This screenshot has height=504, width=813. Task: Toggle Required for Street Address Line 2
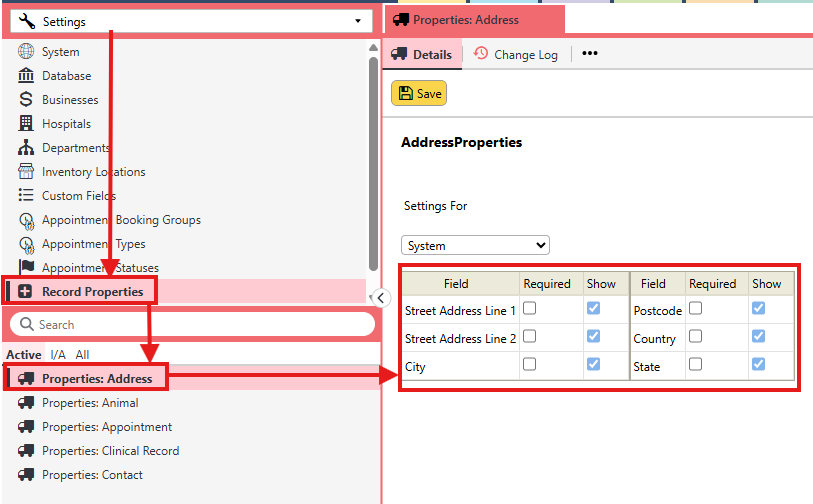529,337
